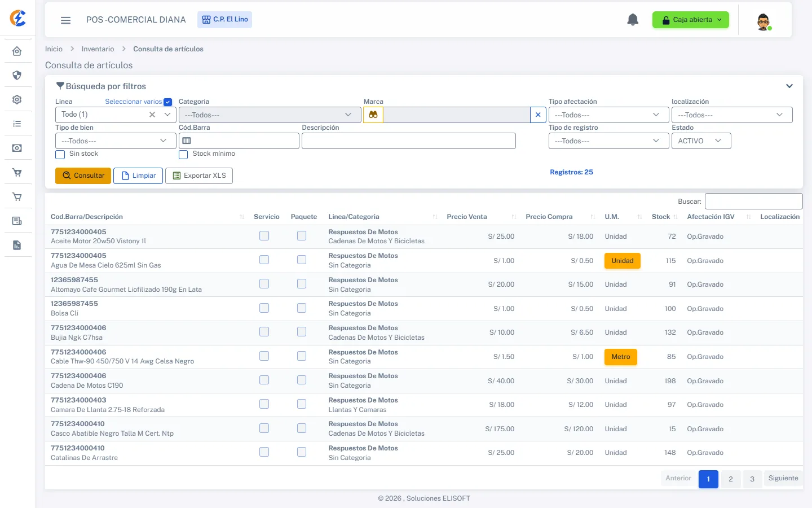
Task: Click the shield icon in sidebar
Action: pos(17,75)
